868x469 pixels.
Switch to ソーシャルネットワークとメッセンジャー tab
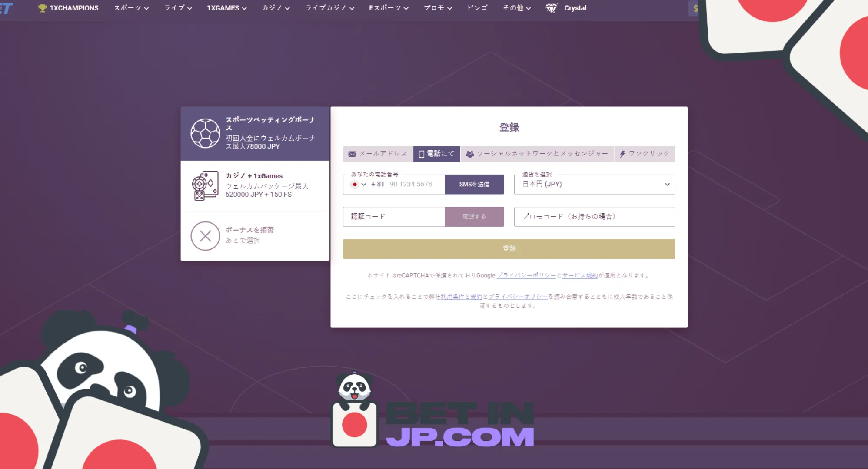tap(537, 154)
